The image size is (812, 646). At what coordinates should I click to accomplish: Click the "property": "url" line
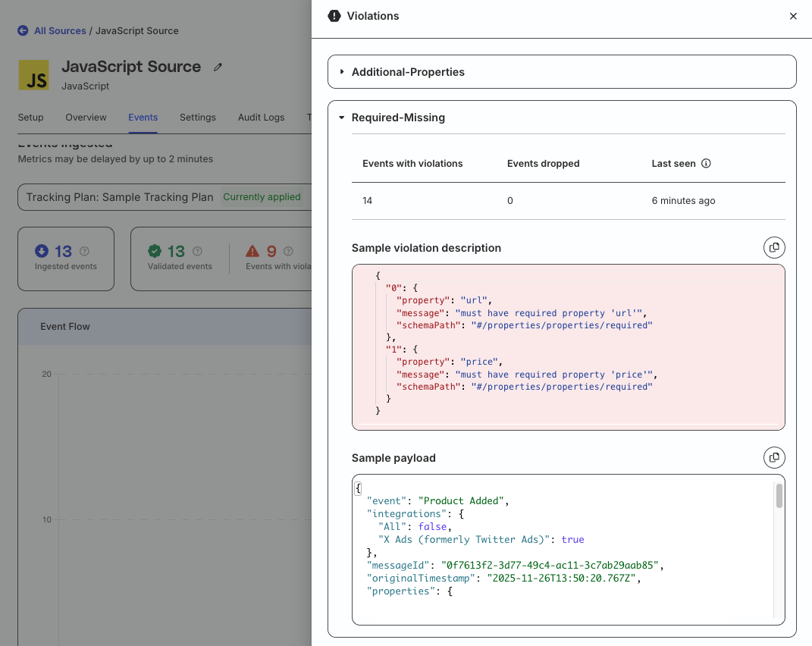[444, 300]
